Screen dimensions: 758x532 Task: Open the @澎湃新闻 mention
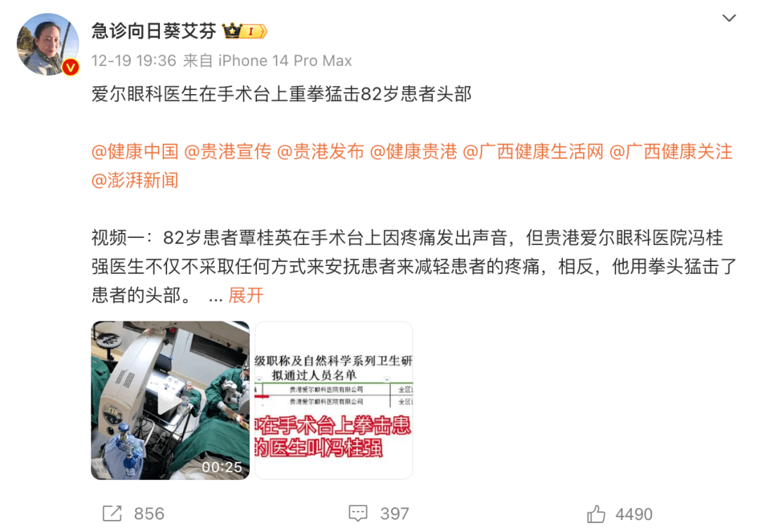[x=135, y=180]
